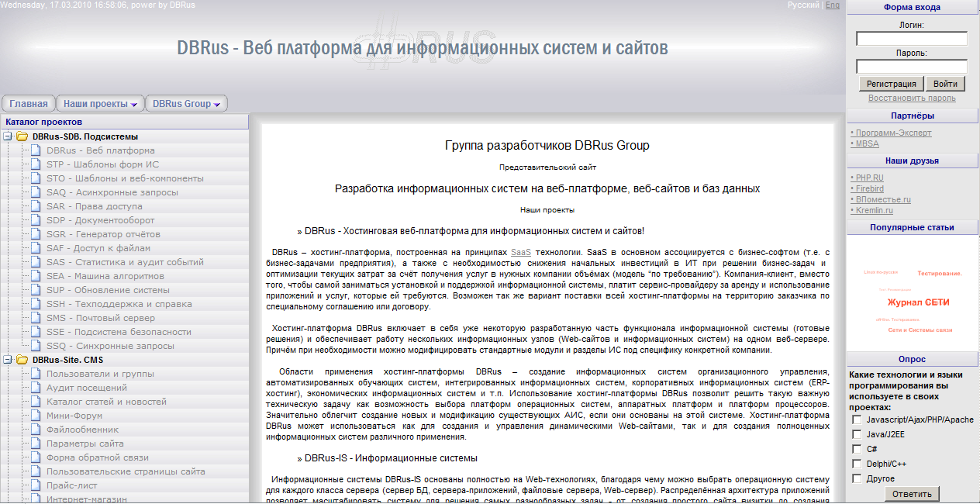Click the document icon for Файлообменник
This screenshot has width=980, height=504.
pos(34,430)
